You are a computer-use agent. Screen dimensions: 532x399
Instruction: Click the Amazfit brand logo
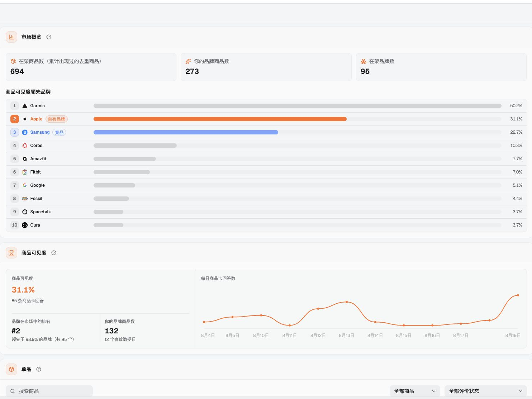(25, 159)
